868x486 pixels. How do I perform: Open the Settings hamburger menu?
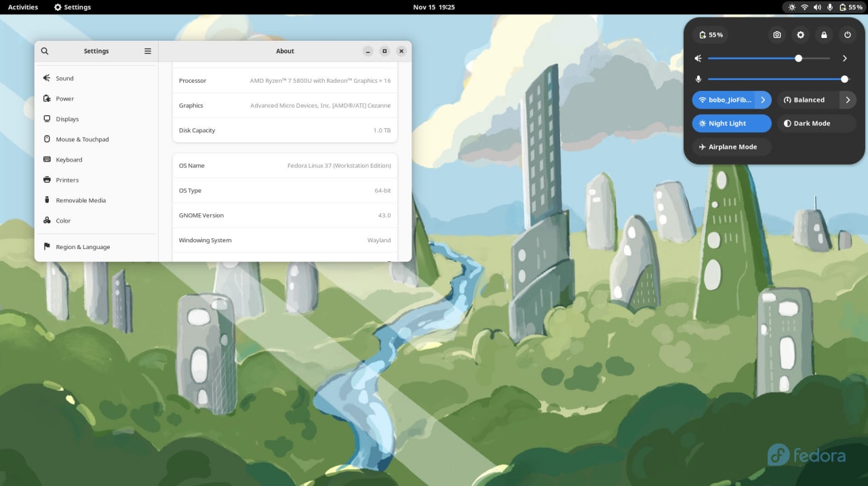(148, 51)
